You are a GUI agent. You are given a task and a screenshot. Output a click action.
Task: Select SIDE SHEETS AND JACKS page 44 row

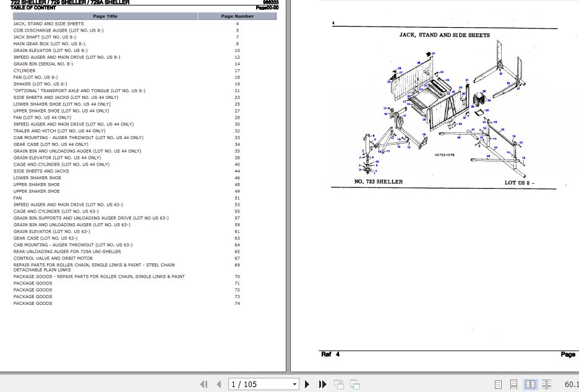pos(41,171)
